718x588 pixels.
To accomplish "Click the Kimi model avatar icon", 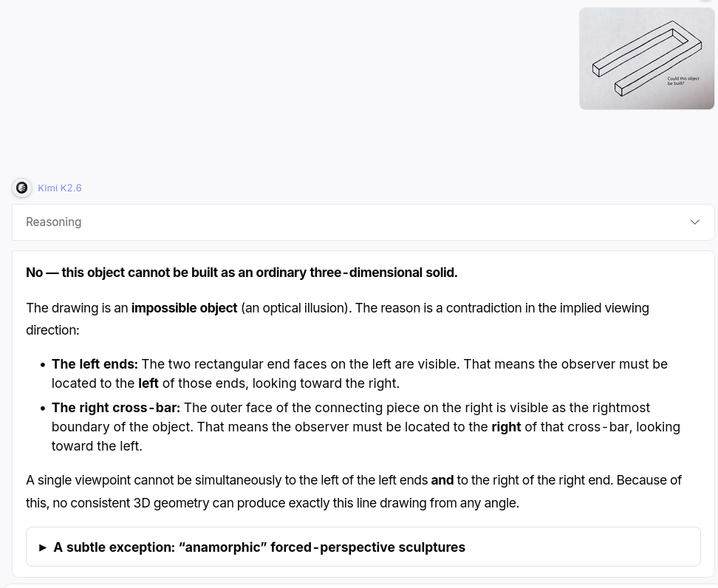I will [x=21, y=188].
